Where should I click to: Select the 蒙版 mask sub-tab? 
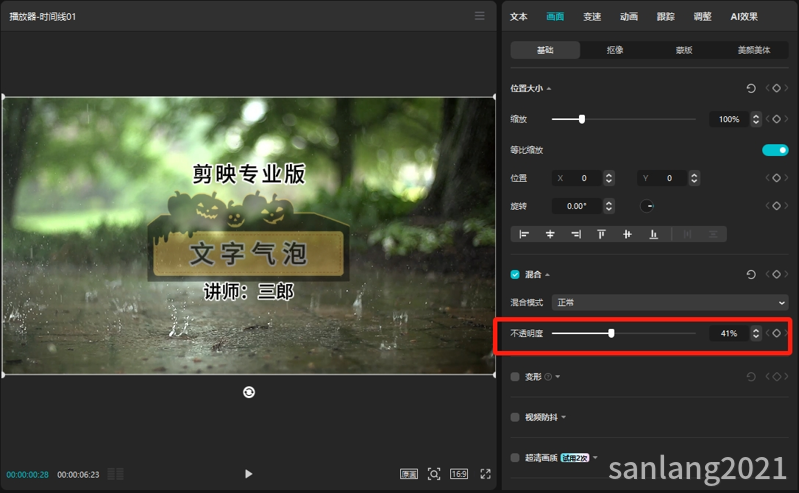[x=684, y=50]
